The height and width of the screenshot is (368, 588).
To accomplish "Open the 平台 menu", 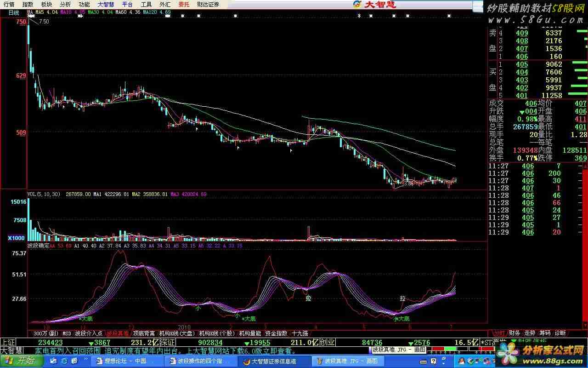I will click(127, 4).
